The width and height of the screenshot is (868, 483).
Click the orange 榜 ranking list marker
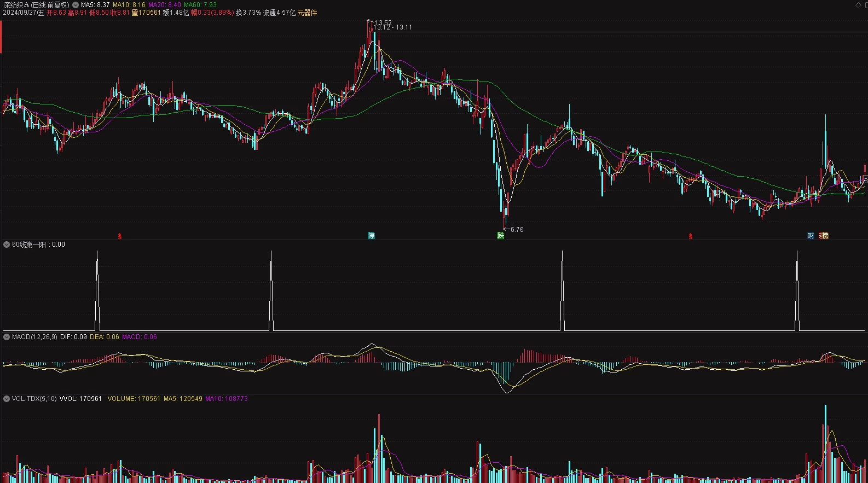(x=824, y=236)
